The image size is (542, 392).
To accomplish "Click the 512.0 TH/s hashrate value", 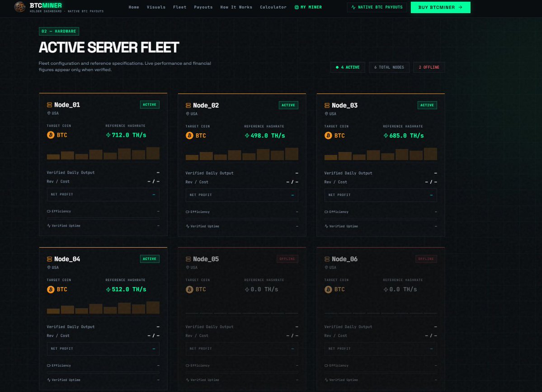I will [129, 289].
